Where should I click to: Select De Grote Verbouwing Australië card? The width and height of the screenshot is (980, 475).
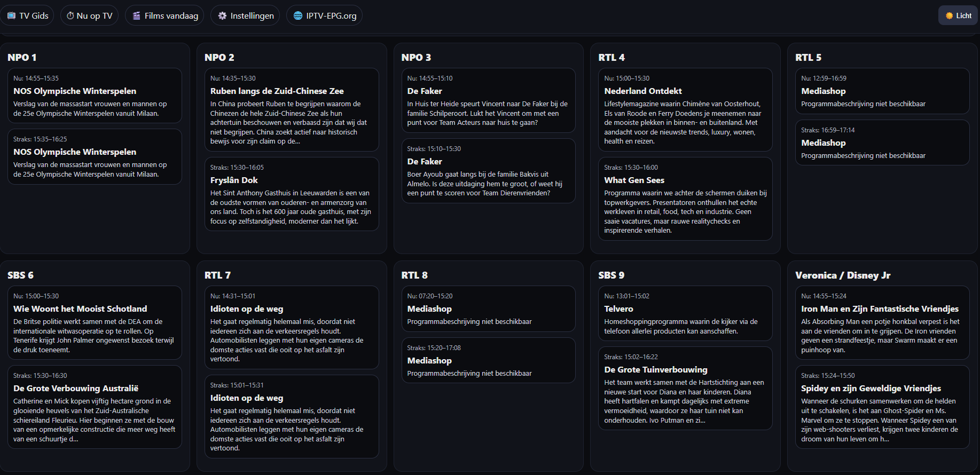tap(95, 407)
